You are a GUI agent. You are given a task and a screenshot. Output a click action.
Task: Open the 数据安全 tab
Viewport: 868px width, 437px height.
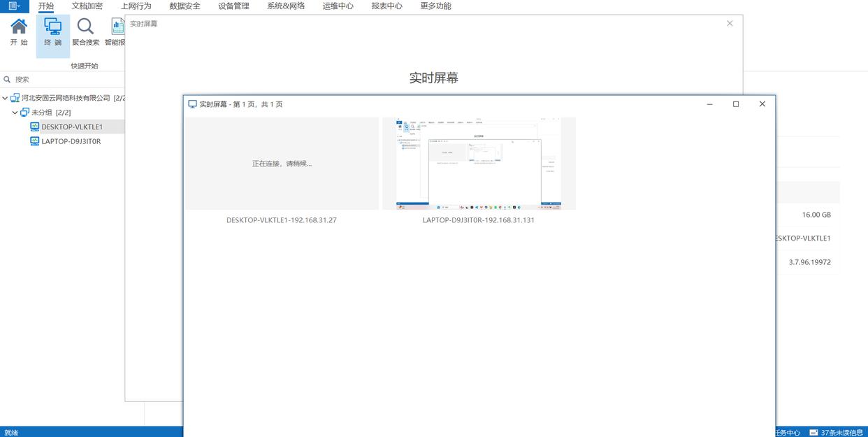pyautogui.click(x=185, y=6)
